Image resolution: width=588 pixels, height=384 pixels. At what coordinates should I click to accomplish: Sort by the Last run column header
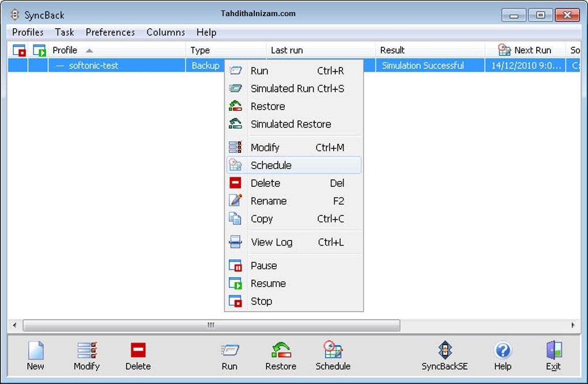tap(321, 50)
